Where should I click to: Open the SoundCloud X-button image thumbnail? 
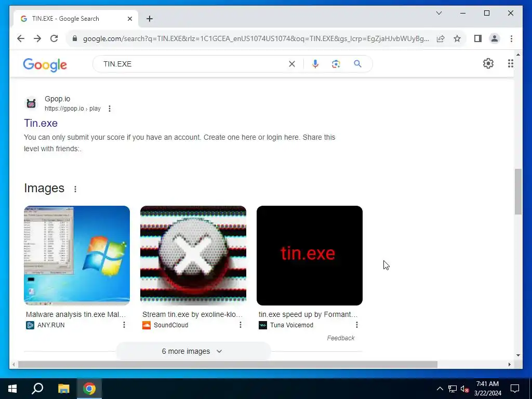(193, 256)
